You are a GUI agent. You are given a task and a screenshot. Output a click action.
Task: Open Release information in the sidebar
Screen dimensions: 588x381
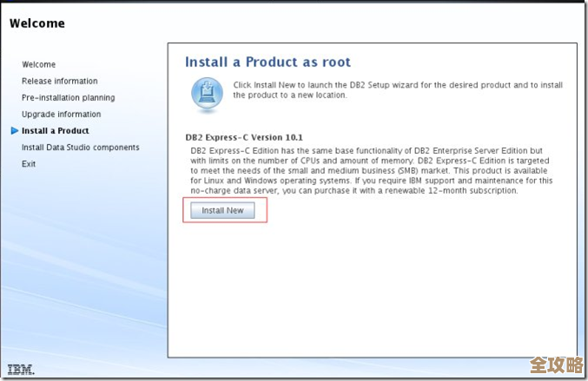click(x=60, y=81)
